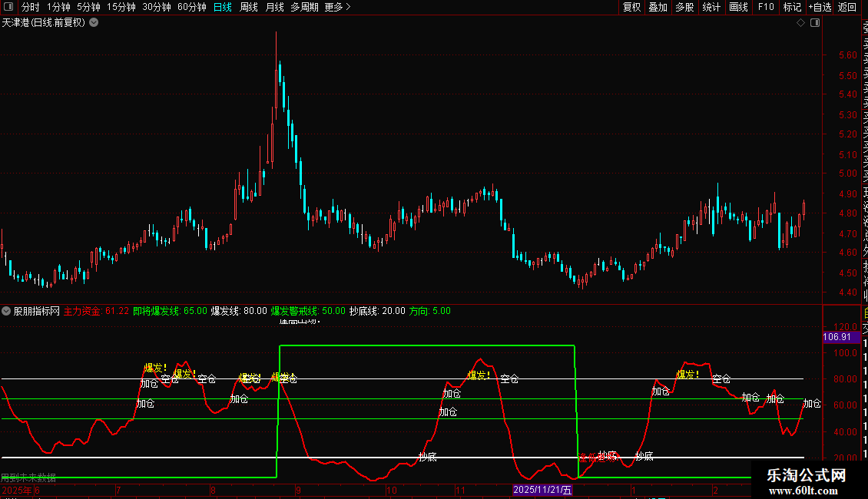Click the month 9 marker on time axis
Viewport: 868px width, 499px height.
pos(298,490)
